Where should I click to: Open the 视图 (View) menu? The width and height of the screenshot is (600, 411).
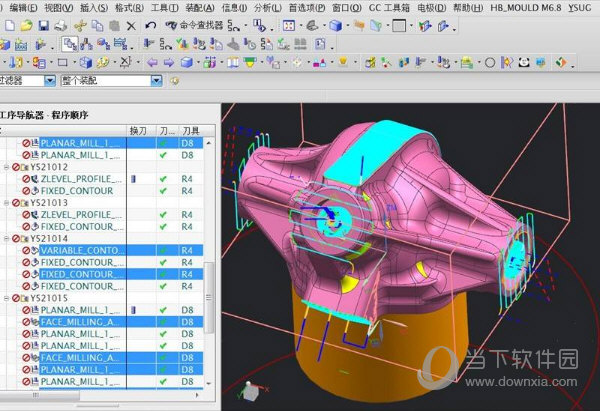point(59,8)
